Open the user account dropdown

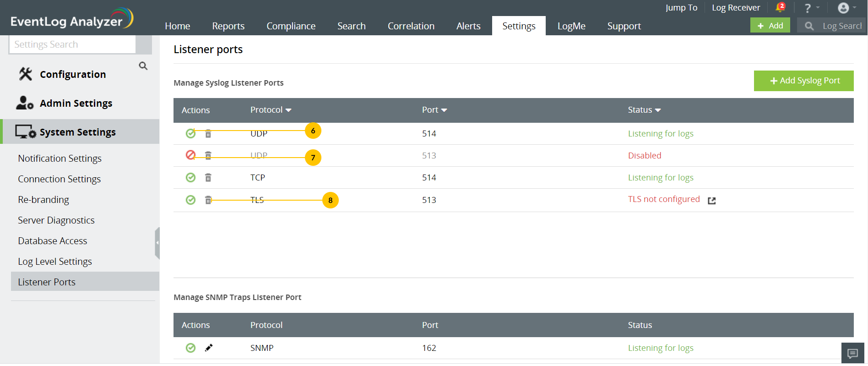[847, 8]
